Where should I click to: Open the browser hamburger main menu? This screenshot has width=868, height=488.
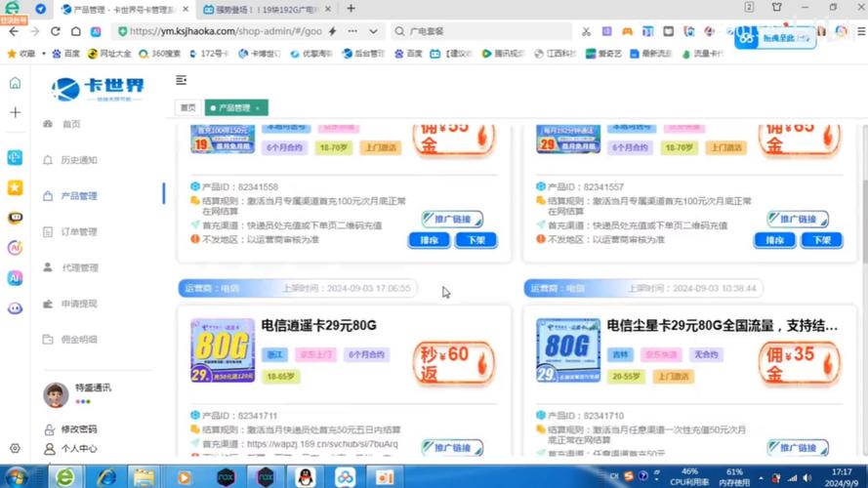(x=861, y=31)
